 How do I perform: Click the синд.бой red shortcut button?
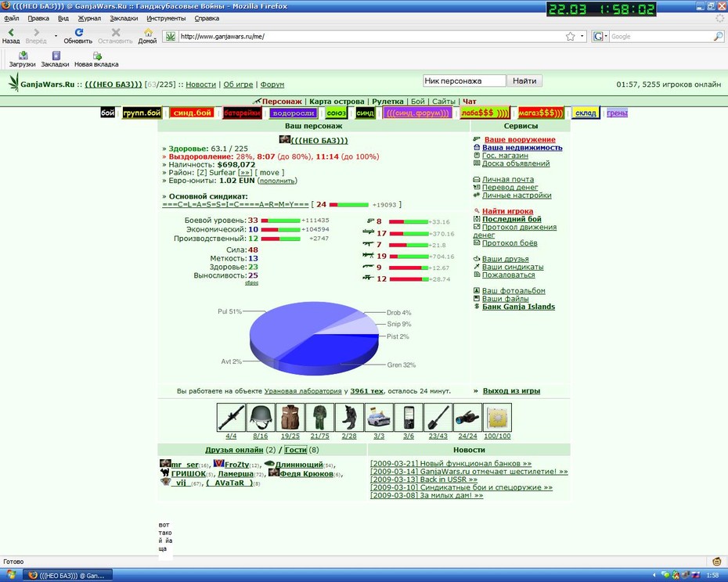193,113
